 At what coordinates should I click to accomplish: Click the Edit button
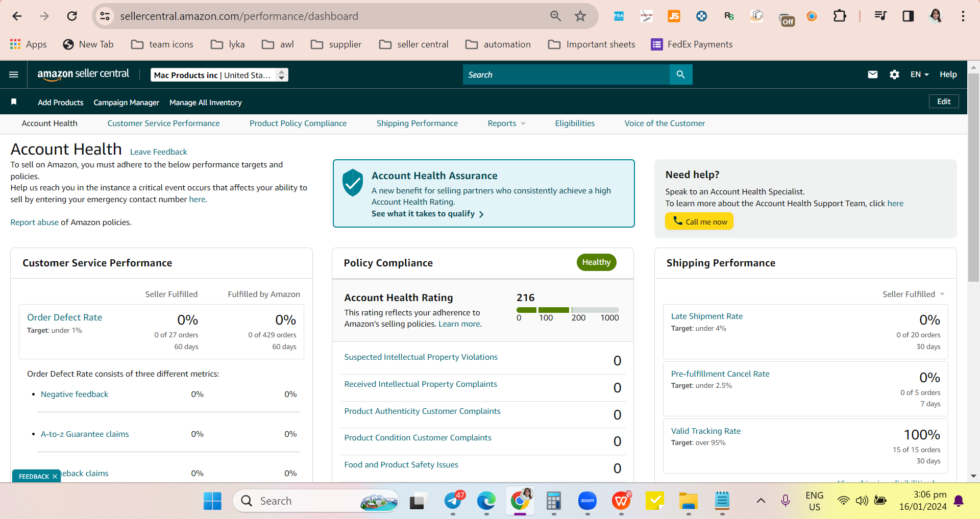[x=944, y=102]
